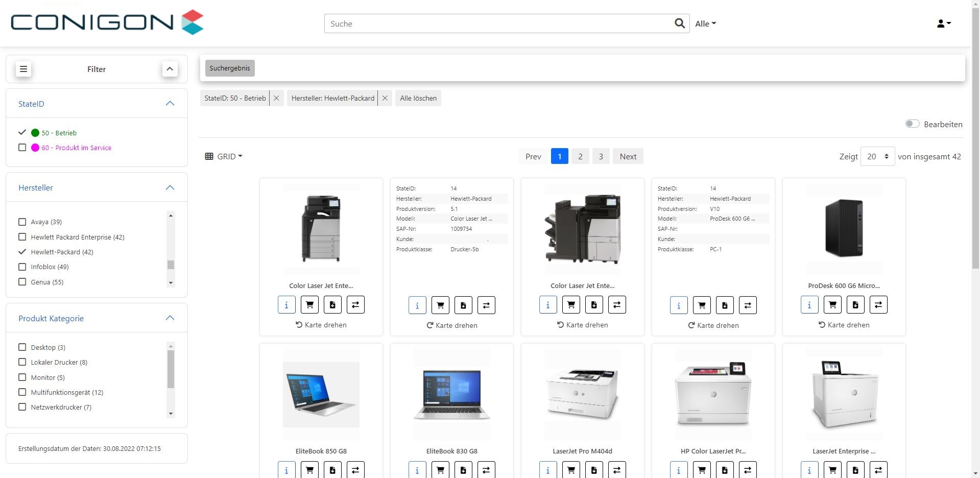980x478 pixels.
Task: Open document icon on first Color Laser Jet card
Action: [x=332, y=305]
